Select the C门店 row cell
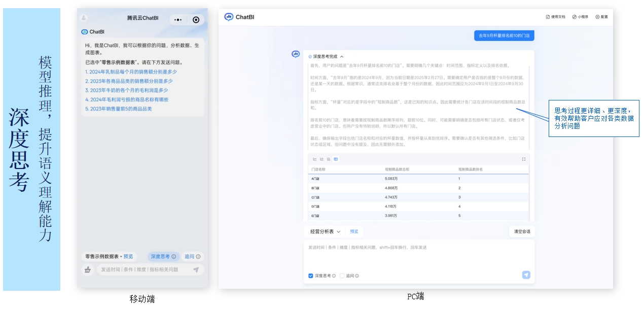Screen dimensions: 644x309 (x=315, y=197)
